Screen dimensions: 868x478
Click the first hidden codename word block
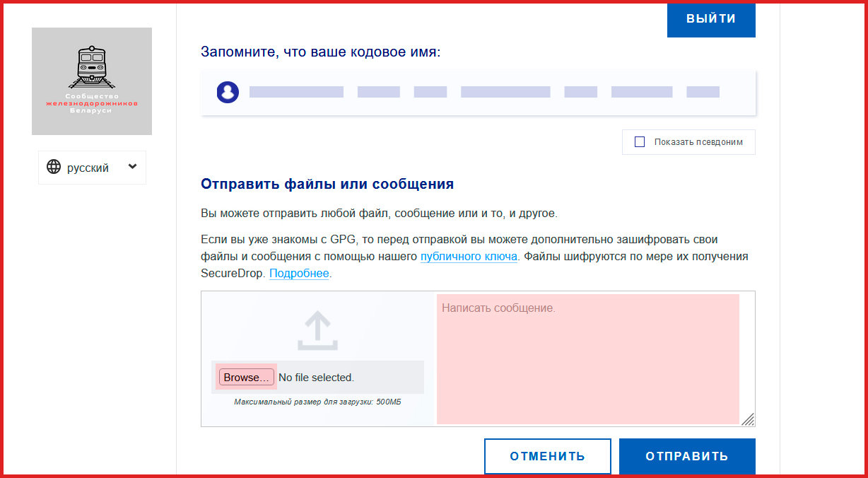click(296, 92)
